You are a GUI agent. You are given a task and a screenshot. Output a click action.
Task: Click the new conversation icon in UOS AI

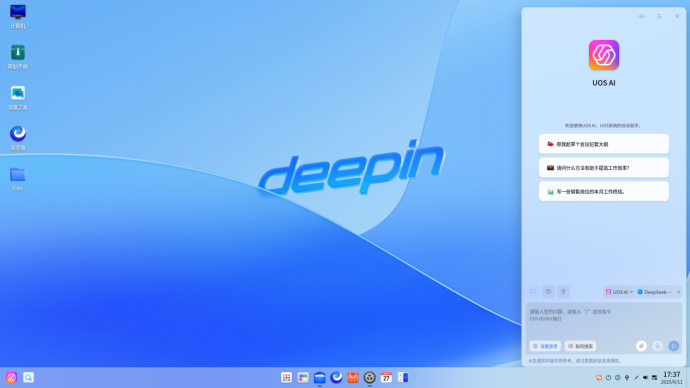tap(533, 292)
